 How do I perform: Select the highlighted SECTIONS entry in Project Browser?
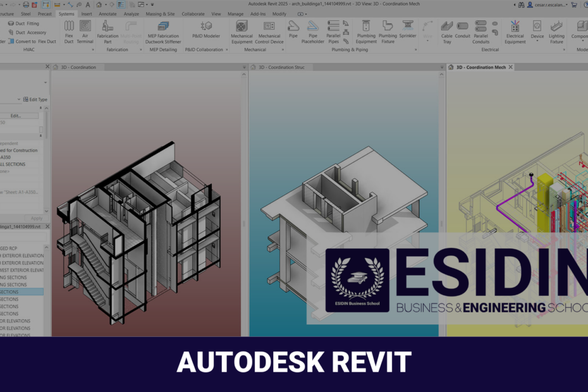[19, 292]
